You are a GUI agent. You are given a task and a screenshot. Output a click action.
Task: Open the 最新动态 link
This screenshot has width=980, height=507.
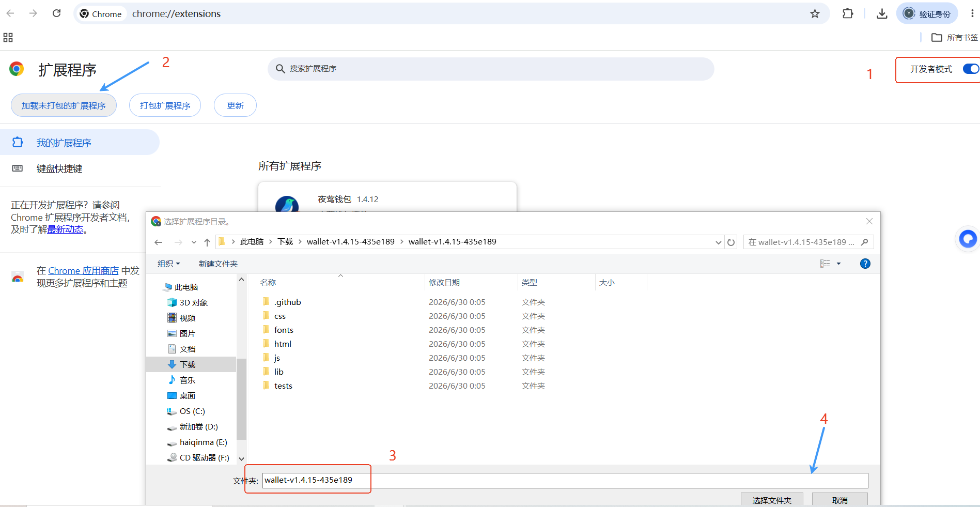click(65, 229)
